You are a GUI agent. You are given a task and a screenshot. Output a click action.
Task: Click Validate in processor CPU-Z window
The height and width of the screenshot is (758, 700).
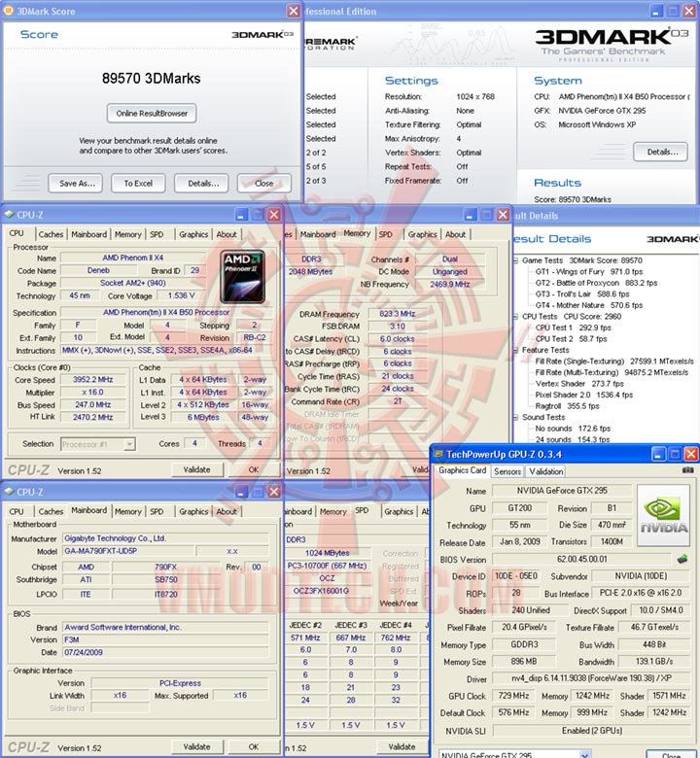click(x=197, y=469)
